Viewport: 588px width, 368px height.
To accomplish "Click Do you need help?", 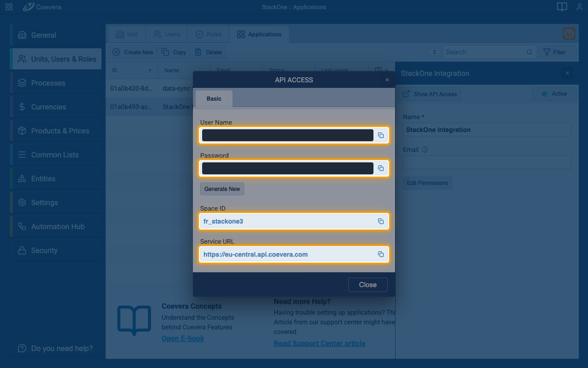I will pyautogui.click(x=56, y=348).
